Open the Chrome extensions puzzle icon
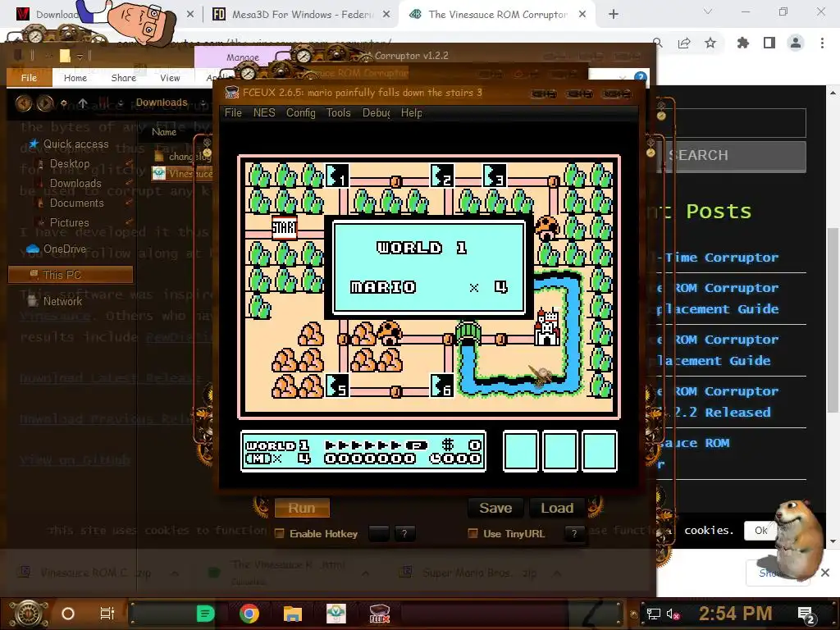Screen dimensions: 840x630 point(742,43)
